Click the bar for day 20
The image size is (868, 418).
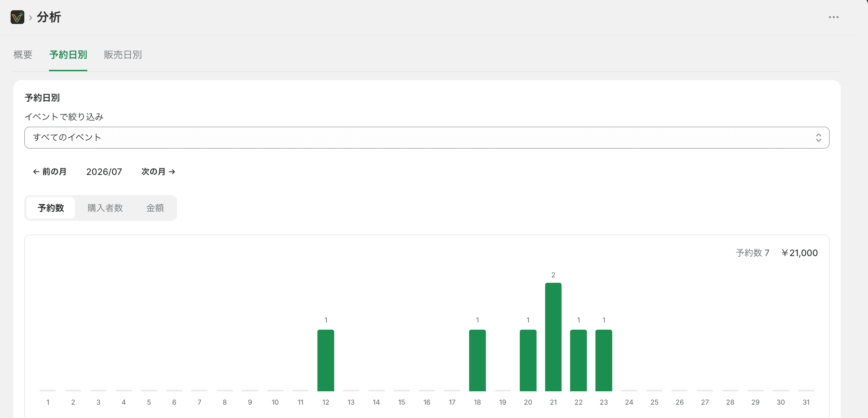[x=528, y=360]
